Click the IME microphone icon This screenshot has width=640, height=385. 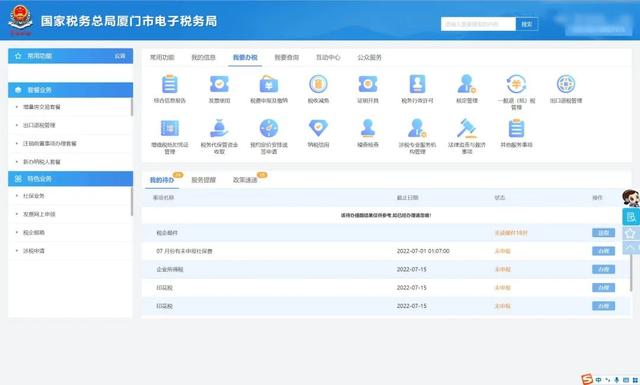tap(617, 380)
